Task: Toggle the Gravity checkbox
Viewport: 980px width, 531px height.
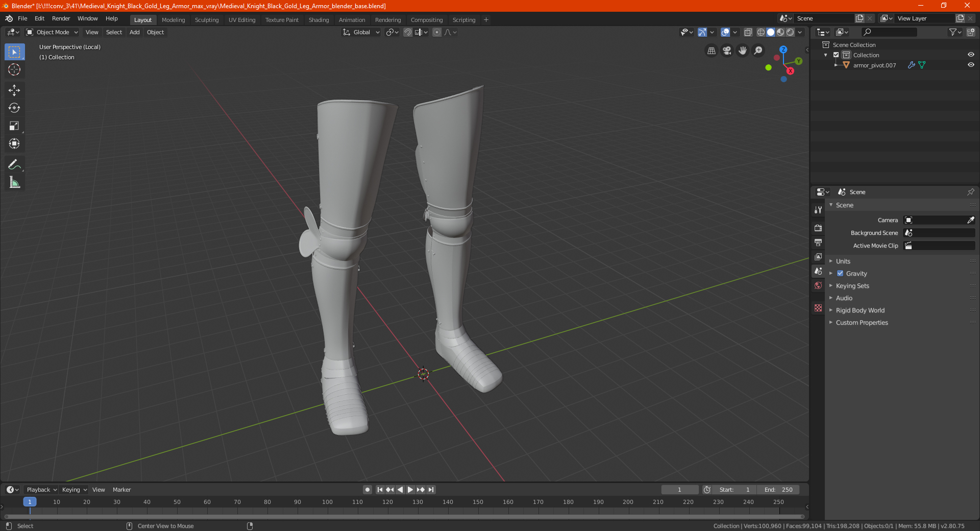Action: click(x=840, y=273)
